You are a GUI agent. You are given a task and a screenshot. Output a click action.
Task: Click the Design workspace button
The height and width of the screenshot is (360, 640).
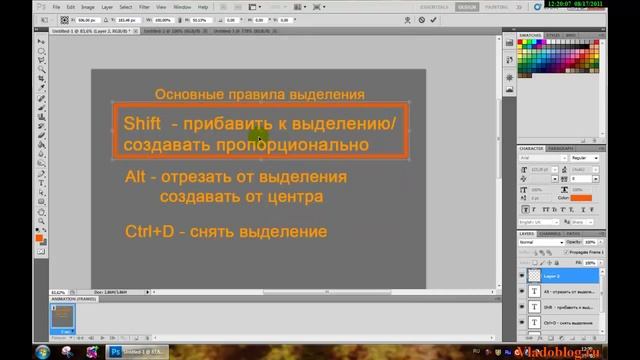click(467, 7)
